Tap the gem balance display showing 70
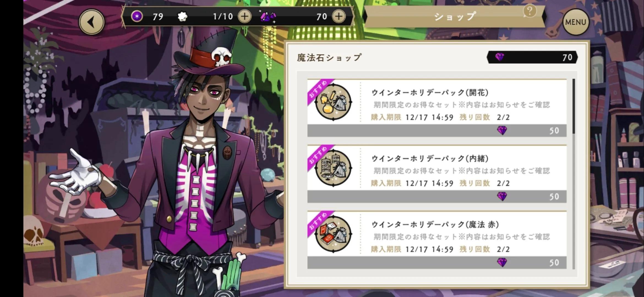The height and width of the screenshot is (297, 644). (532, 57)
